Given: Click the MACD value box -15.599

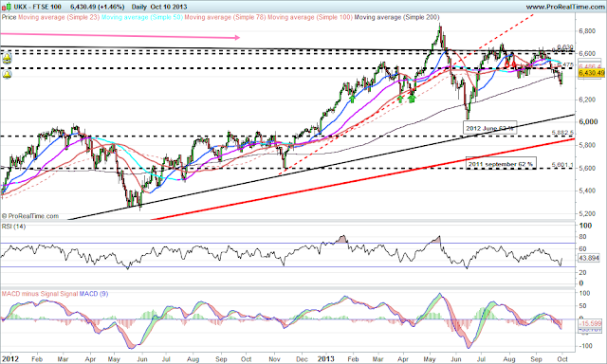Looking at the screenshot, I should click(x=590, y=323).
